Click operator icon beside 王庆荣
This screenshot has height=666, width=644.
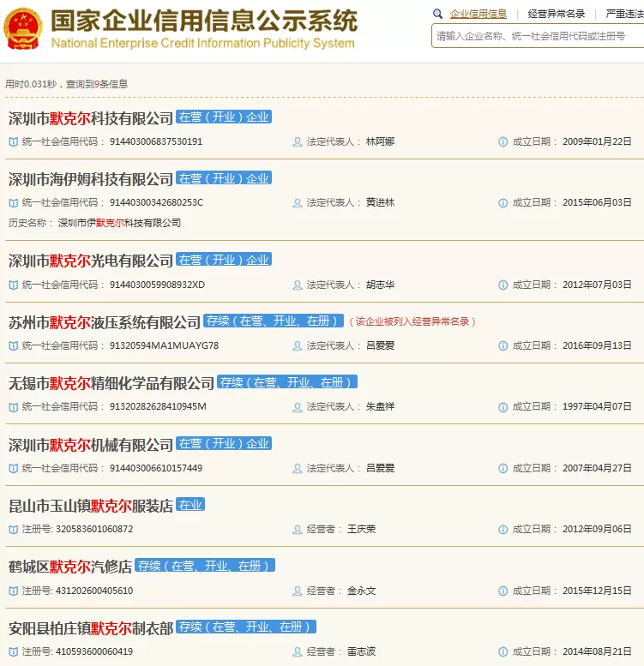[x=298, y=529]
